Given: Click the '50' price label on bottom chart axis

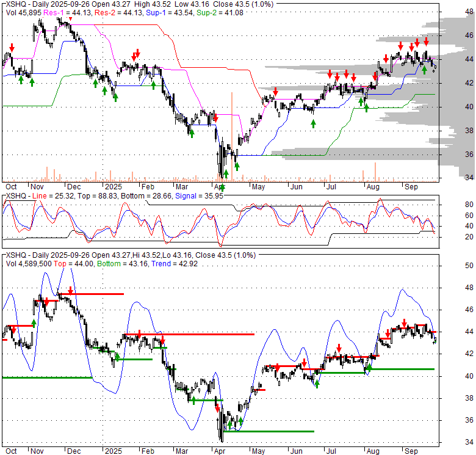Looking at the screenshot, I should coord(469,266).
